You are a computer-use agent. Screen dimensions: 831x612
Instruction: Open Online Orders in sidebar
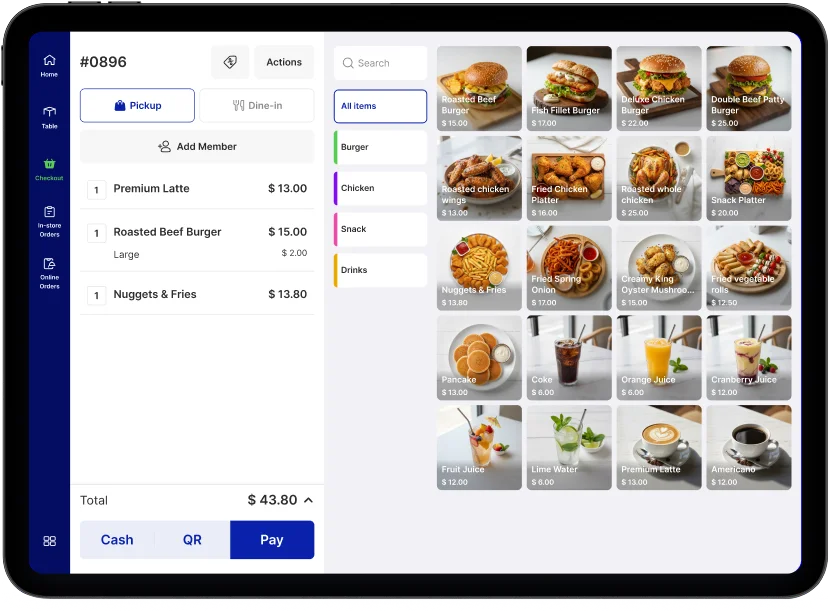pyautogui.click(x=49, y=273)
